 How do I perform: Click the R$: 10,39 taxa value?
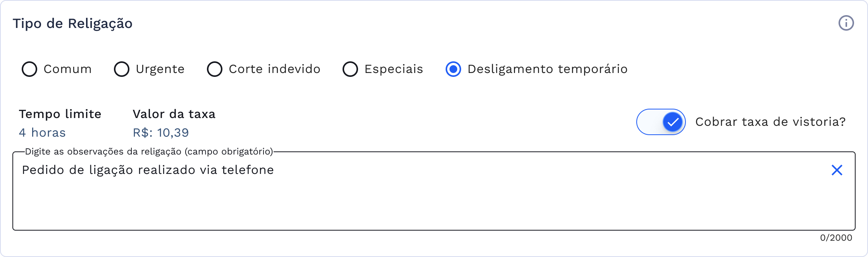click(160, 132)
